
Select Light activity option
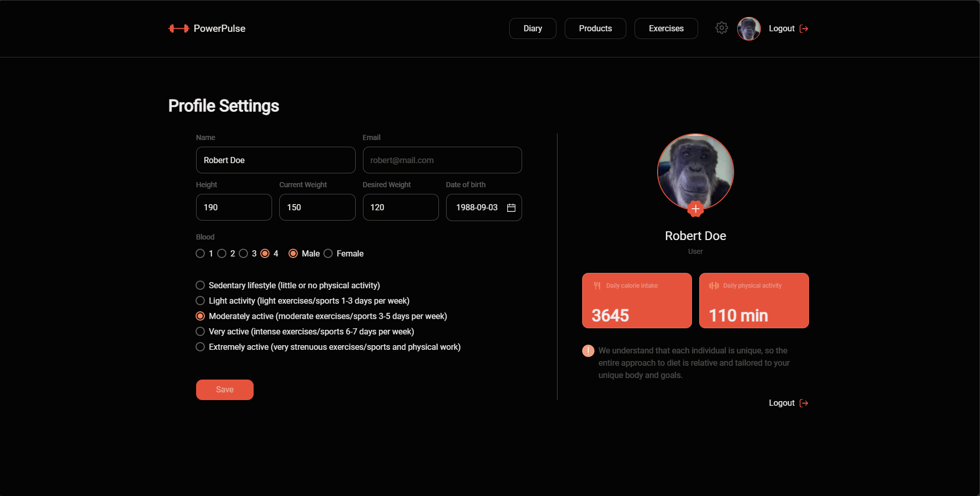click(x=200, y=301)
